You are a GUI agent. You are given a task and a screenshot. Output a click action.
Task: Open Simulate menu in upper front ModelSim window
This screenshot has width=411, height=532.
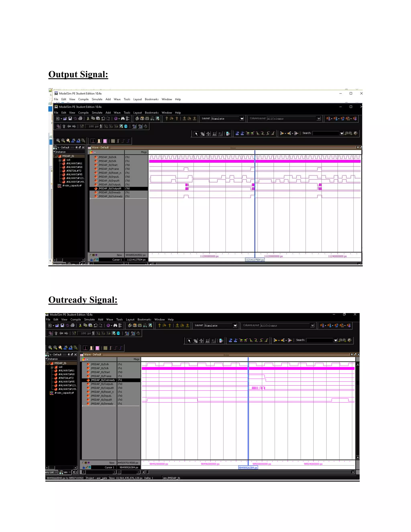click(x=97, y=113)
